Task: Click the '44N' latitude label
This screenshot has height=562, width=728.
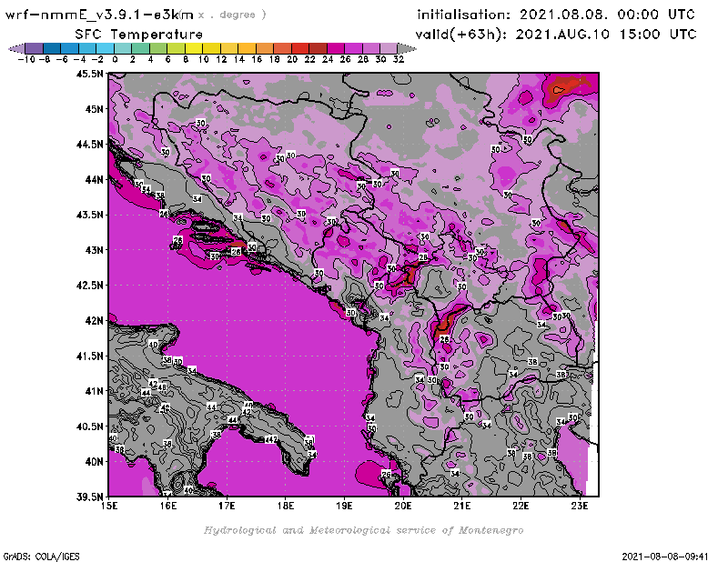Action: pos(94,179)
